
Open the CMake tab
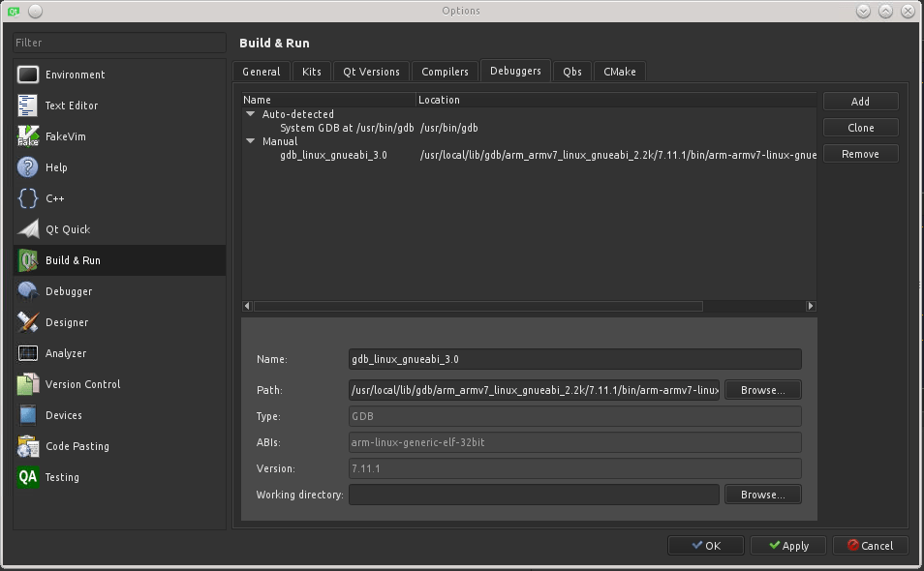point(620,72)
